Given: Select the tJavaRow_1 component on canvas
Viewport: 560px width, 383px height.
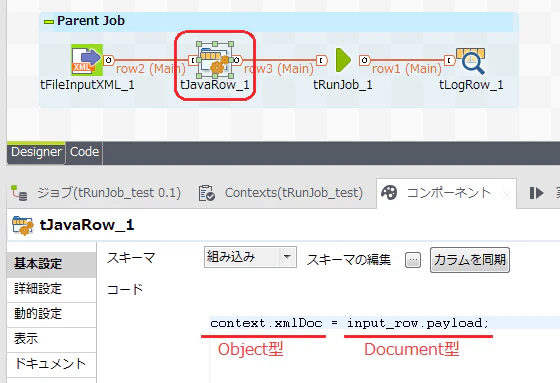Looking at the screenshot, I should pyautogui.click(x=215, y=60).
